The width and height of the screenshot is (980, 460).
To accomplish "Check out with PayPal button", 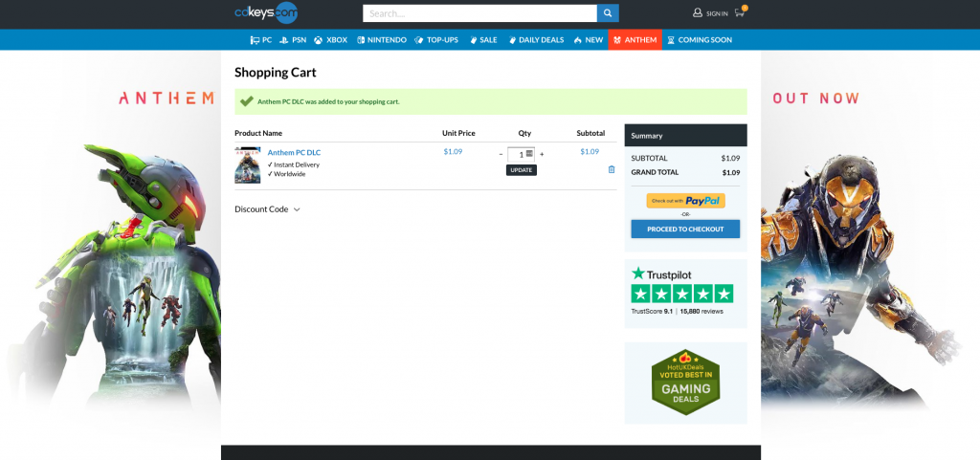I will [x=685, y=200].
